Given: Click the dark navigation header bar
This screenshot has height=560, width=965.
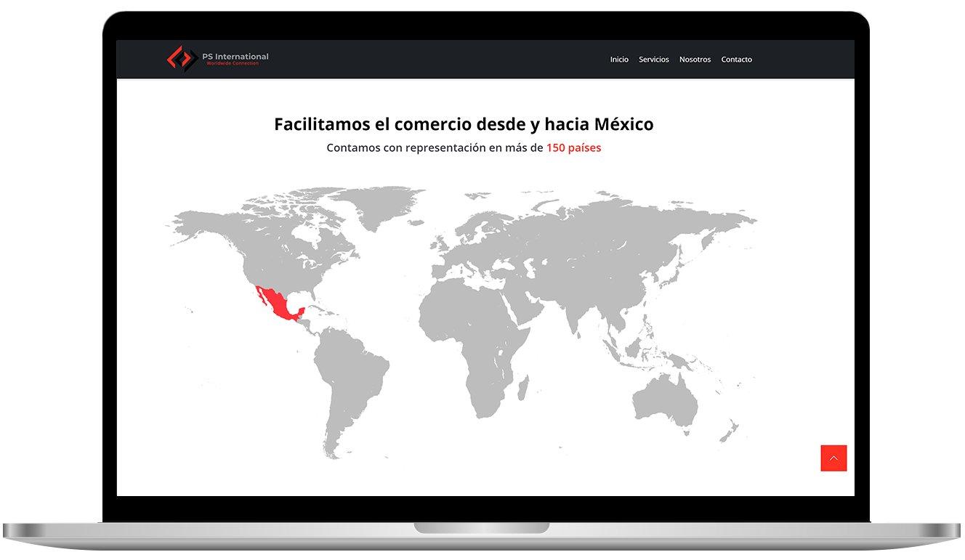Looking at the screenshot, I should (436, 60).
